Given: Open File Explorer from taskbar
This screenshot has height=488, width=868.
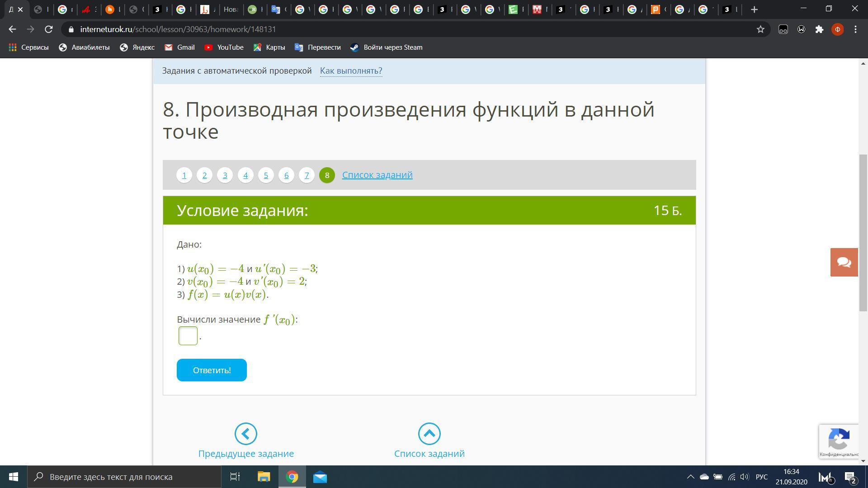Looking at the screenshot, I should click(x=264, y=477).
